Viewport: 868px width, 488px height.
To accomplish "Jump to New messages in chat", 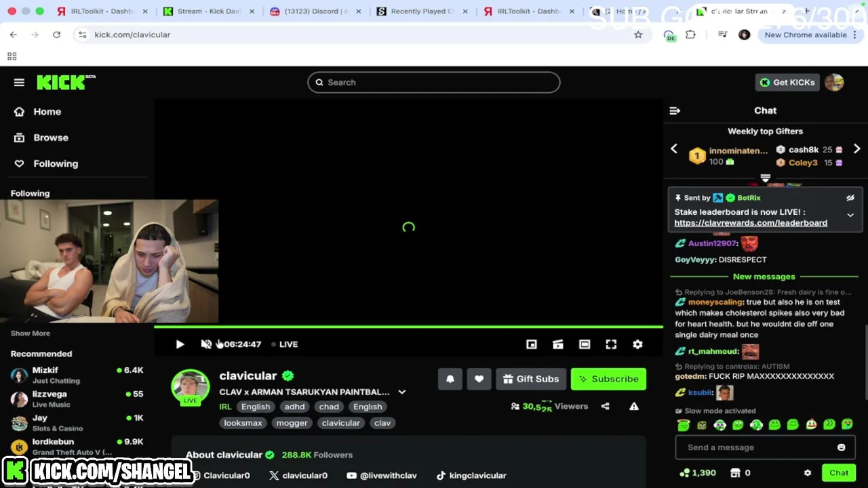I will [x=764, y=277].
